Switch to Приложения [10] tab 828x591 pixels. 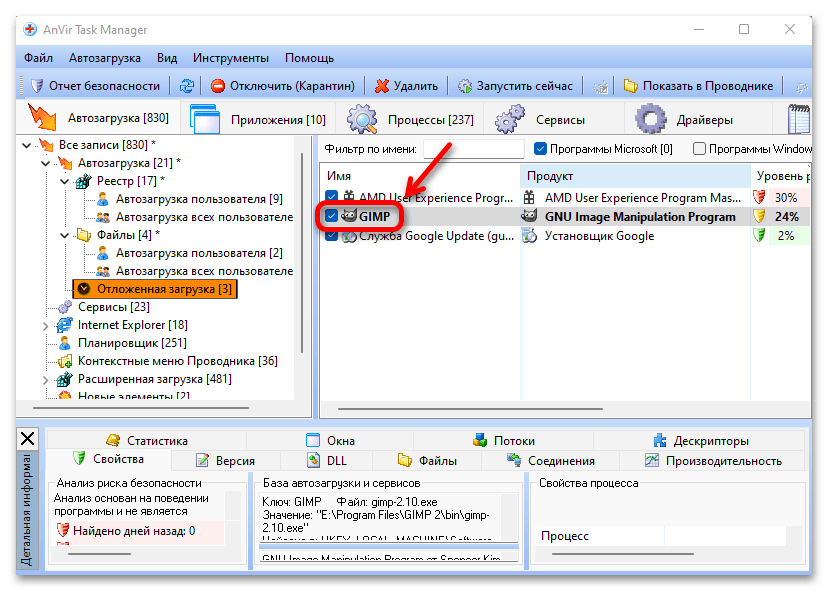258,120
